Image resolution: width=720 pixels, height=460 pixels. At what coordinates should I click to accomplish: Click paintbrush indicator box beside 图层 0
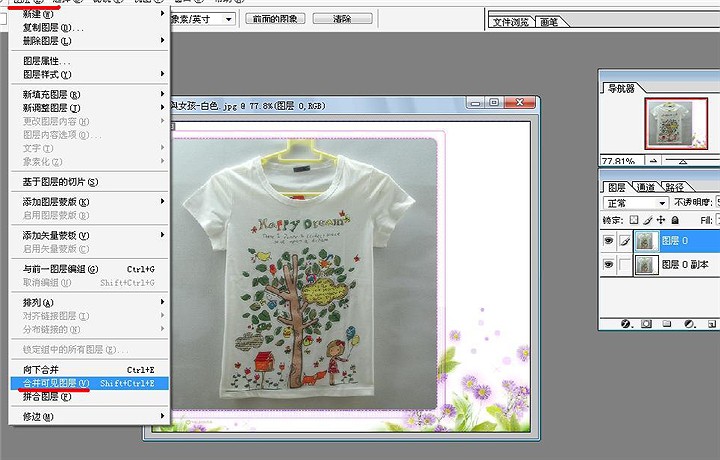coord(624,241)
